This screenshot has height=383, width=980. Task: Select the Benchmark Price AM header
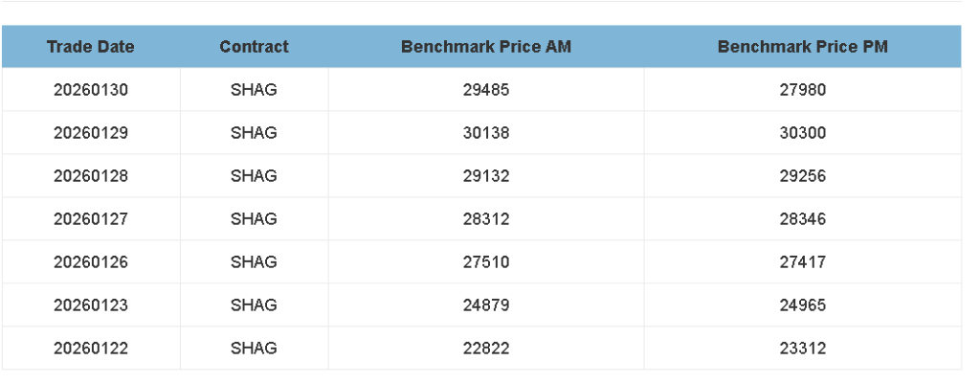(x=486, y=47)
